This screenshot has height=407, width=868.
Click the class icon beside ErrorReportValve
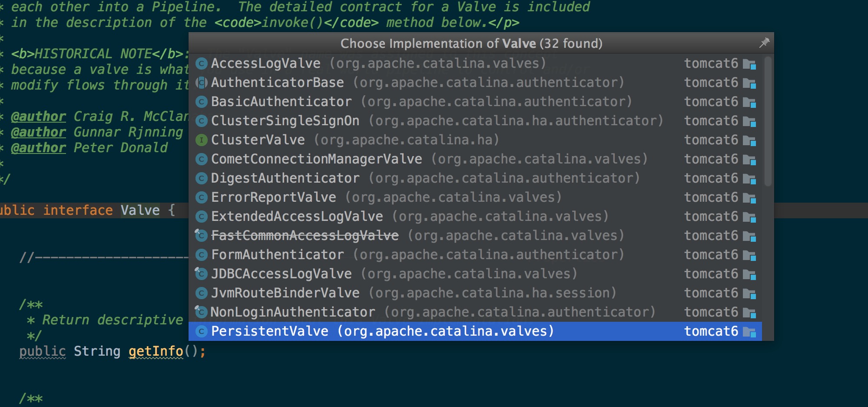click(x=201, y=198)
